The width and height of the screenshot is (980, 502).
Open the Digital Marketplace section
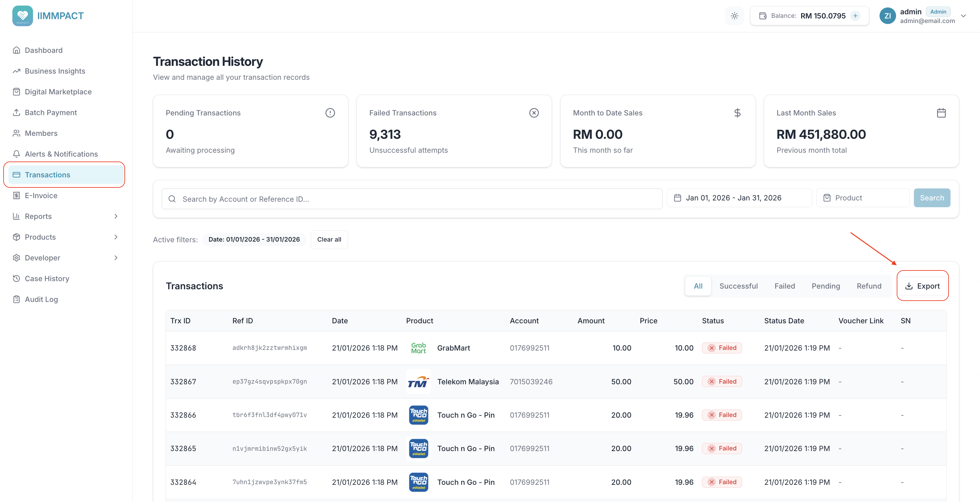(x=58, y=91)
